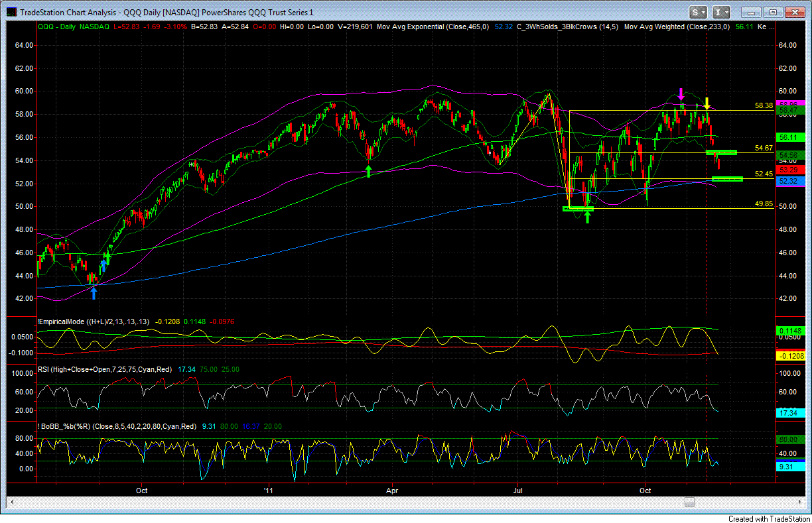Screen dimensions: 812x523
Task: Click the 'B=52.83' bid readout
Action: (x=203, y=28)
